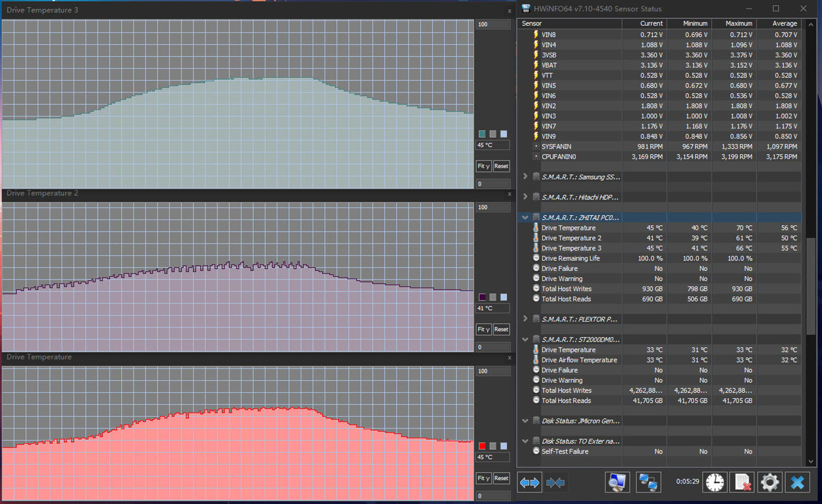Click the fan icon beside SYSFANIN
Viewport: 822px width, 504px height.
(536, 146)
